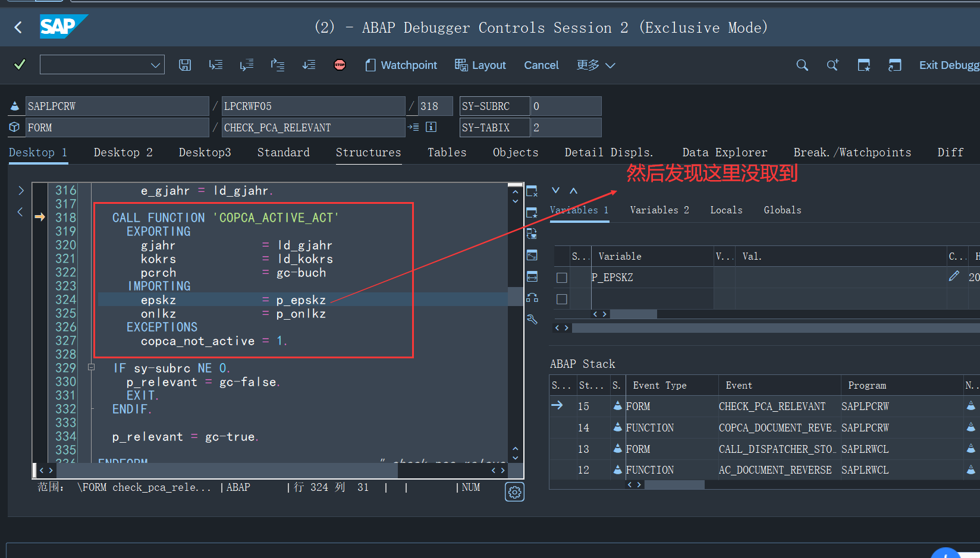This screenshot has height=558, width=980.
Task: Open the Detail Displs. tab
Action: pyautogui.click(x=608, y=152)
